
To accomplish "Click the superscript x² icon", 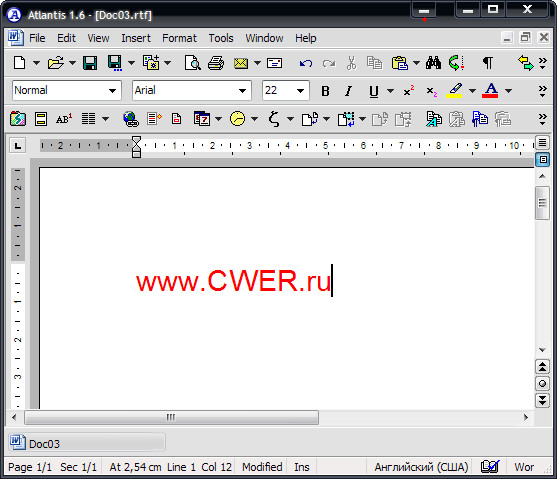I will 409,91.
